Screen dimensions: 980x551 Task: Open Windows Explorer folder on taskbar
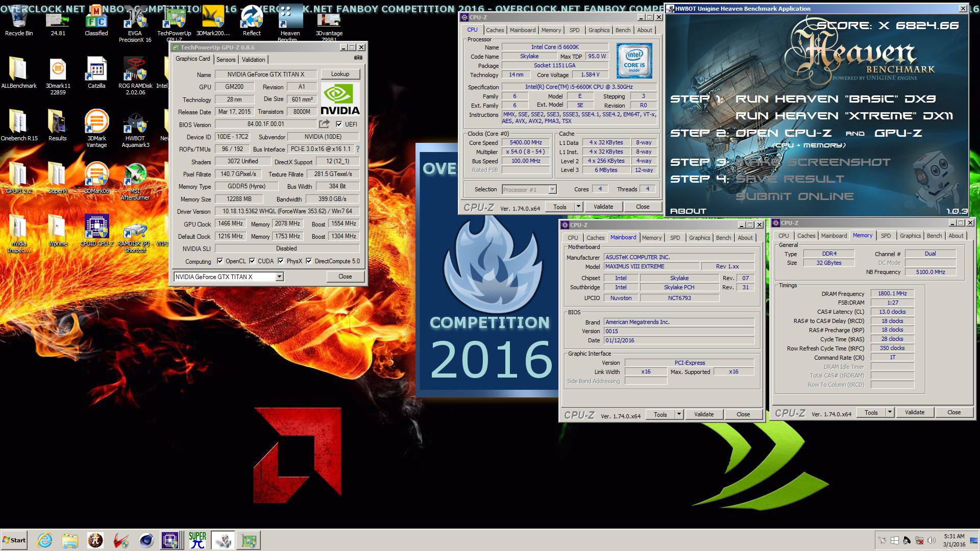pos(70,540)
